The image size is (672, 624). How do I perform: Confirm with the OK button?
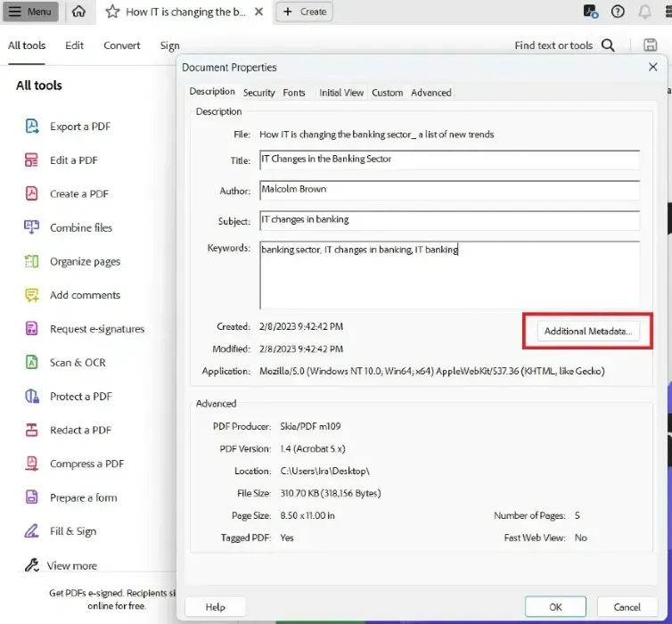click(x=555, y=607)
